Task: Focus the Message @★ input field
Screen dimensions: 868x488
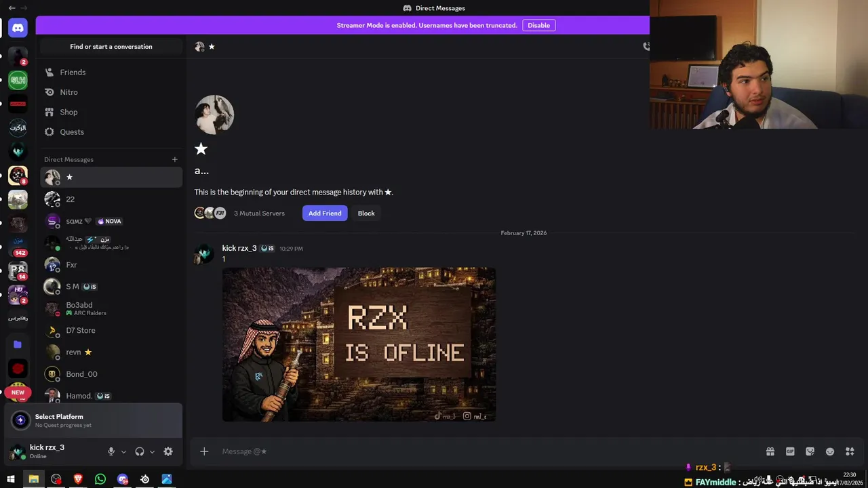Action: click(x=487, y=451)
